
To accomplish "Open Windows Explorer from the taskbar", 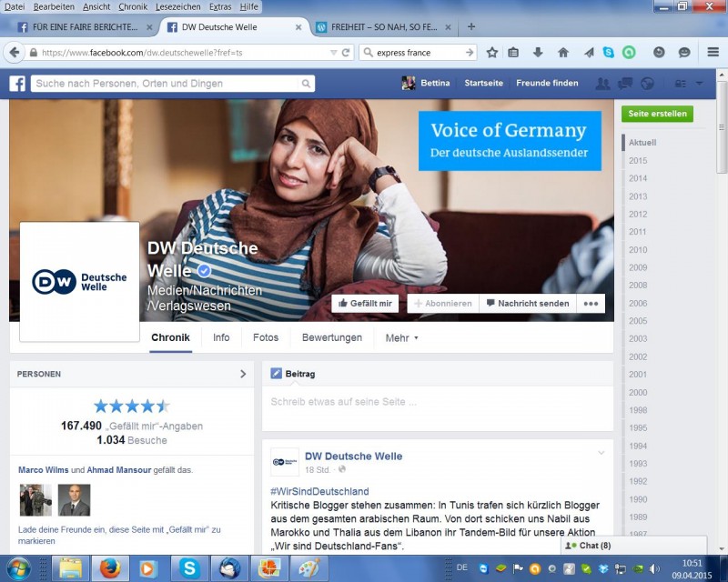I will pyautogui.click(x=71, y=568).
